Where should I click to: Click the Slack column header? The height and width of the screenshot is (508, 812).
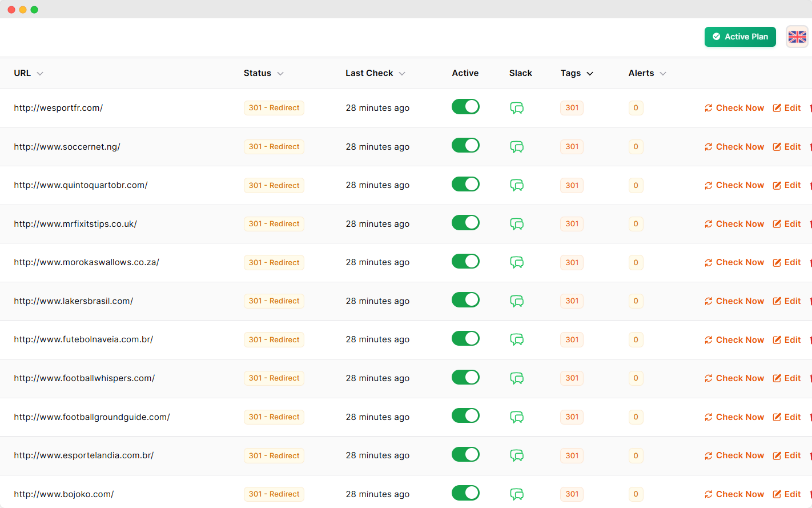[521, 73]
